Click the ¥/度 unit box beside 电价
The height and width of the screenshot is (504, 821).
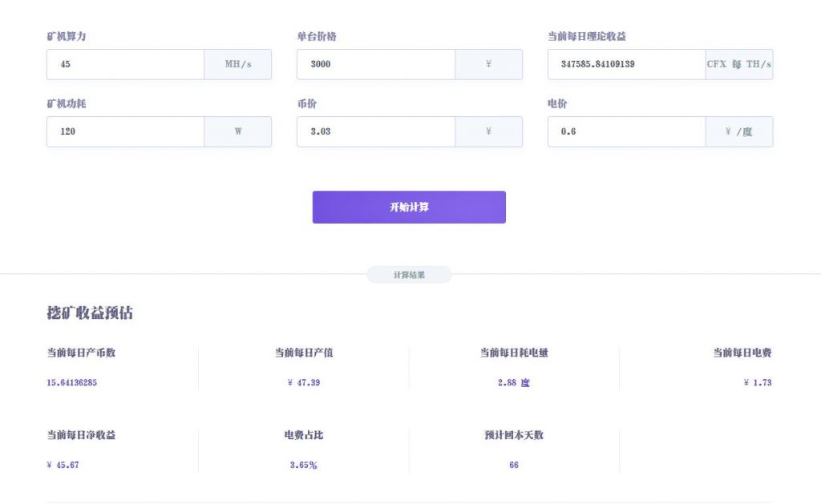(x=738, y=131)
